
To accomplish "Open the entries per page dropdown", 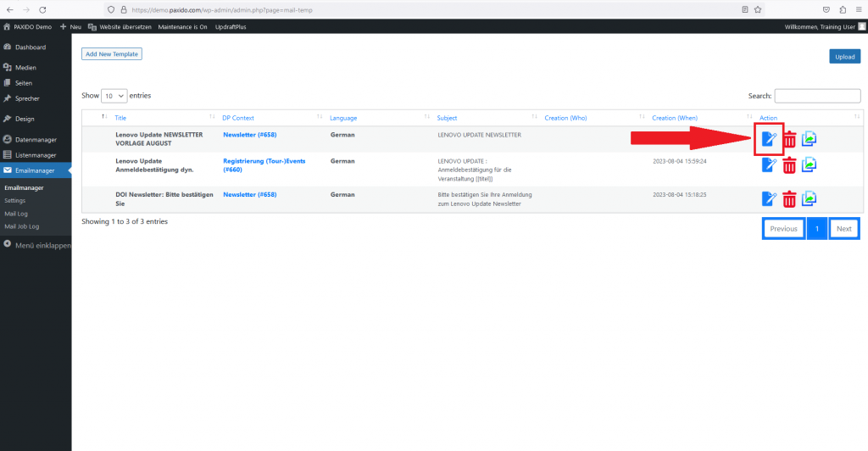I will (x=114, y=97).
